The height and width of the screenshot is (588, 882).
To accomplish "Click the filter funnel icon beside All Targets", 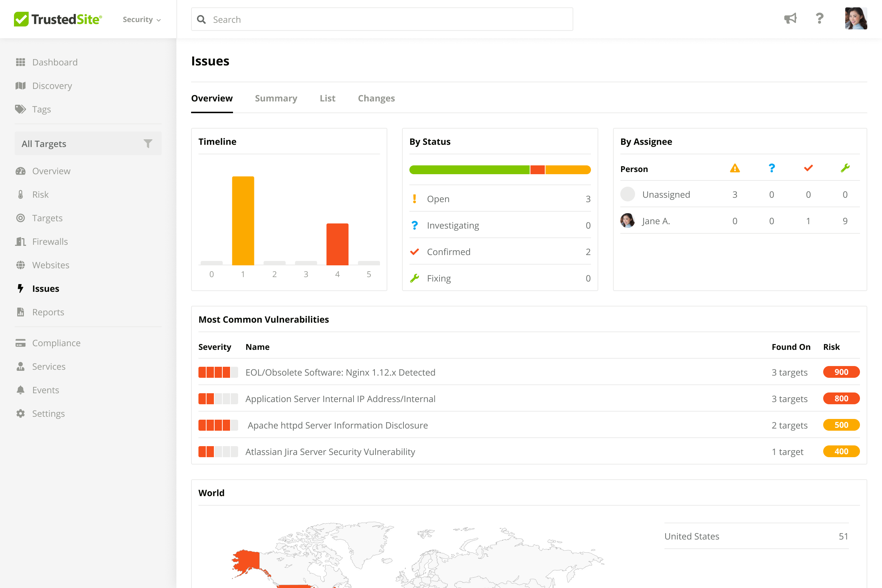I will pos(148,144).
